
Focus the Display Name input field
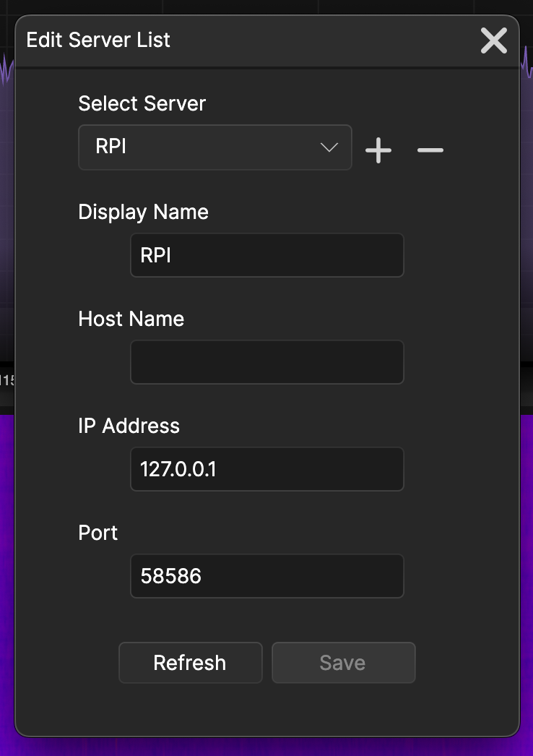(x=266, y=255)
